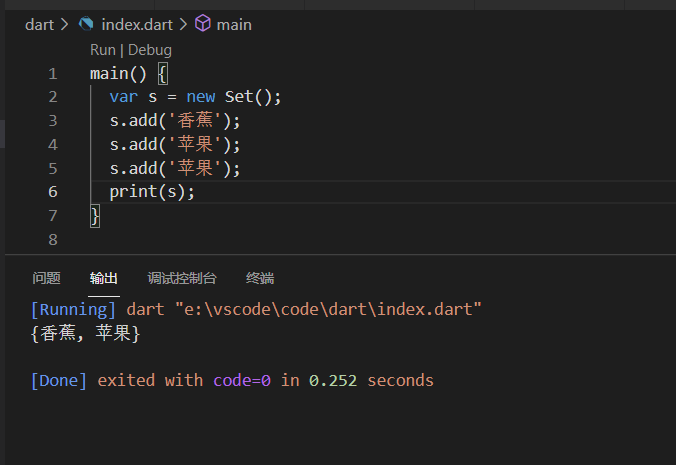Click the print(s); statement

click(x=152, y=192)
